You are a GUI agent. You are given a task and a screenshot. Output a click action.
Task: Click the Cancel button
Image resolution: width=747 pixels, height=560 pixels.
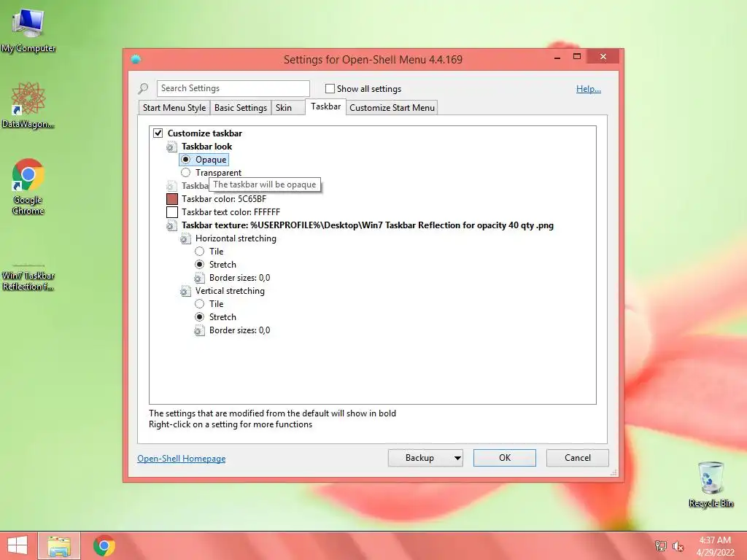578,458
